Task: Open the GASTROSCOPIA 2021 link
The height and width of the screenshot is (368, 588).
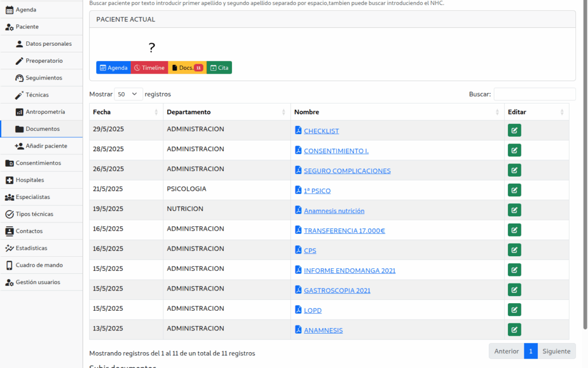Action: click(x=337, y=290)
